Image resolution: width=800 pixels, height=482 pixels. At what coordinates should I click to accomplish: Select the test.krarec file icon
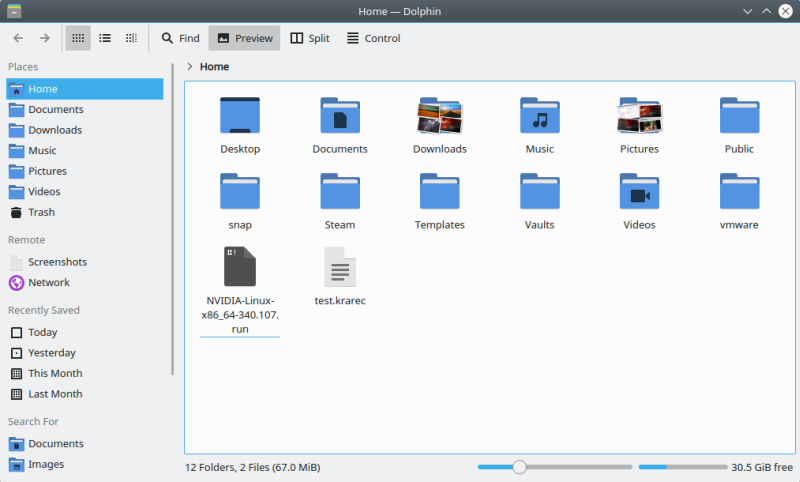pyautogui.click(x=340, y=266)
